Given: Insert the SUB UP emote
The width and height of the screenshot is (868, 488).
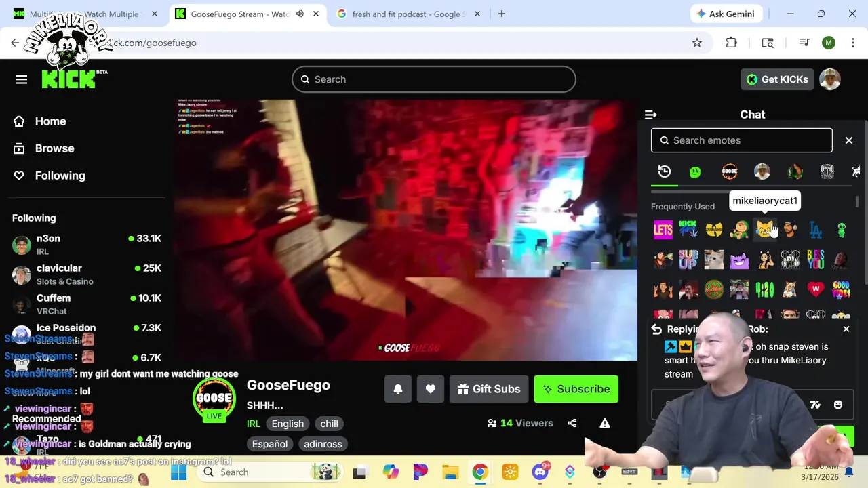Looking at the screenshot, I should [x=688, y=260].
